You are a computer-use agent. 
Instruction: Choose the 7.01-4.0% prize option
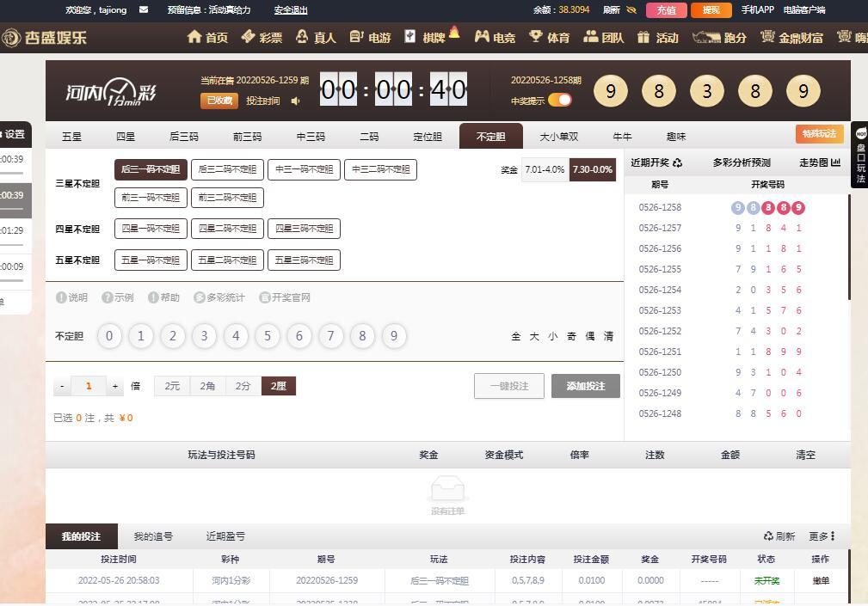pos(545,169)
